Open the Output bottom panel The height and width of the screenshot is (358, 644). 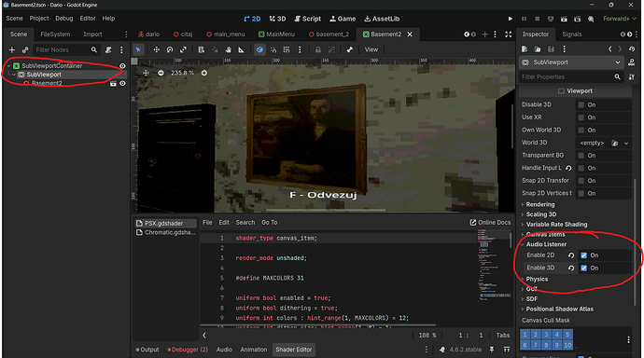pos(147,350)
